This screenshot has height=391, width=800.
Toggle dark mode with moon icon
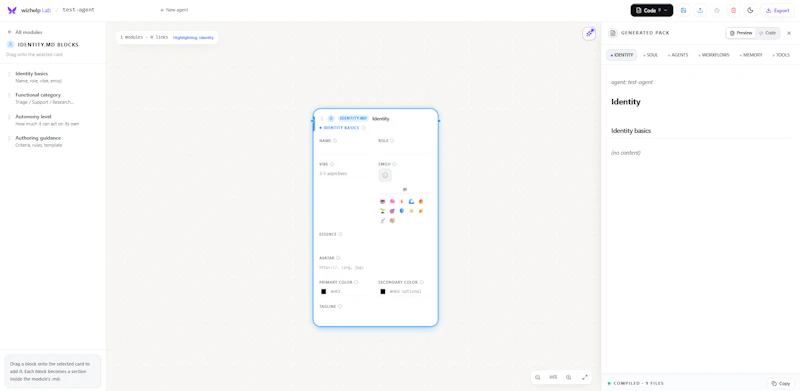[x=750, y=10]
